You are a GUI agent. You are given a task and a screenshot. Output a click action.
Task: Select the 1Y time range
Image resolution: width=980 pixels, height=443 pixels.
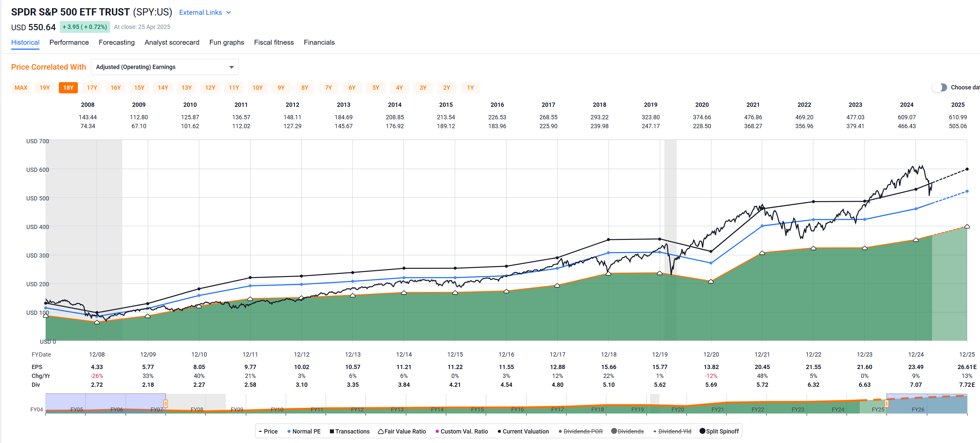click(x=470, y=87)
